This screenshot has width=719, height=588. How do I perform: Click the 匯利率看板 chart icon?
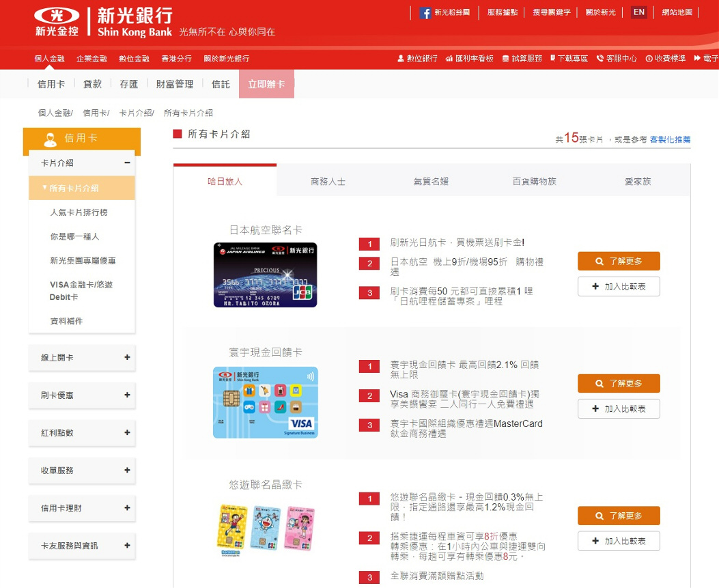coord(449,58)
